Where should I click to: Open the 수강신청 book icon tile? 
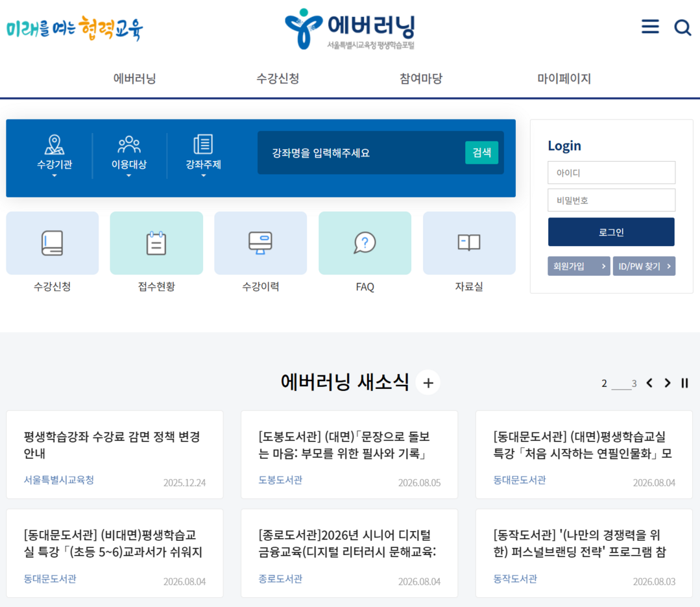[53, 243]
